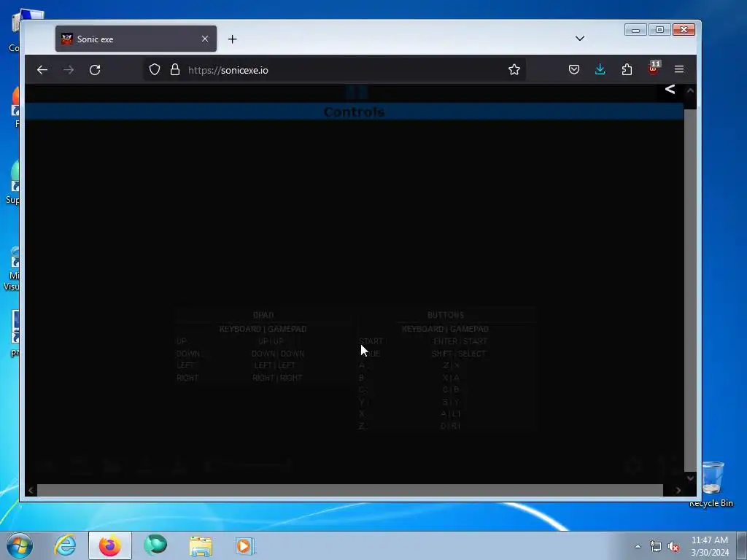Image resolution: width=747 pixels, height=560 pixels.
Task: Reload the sonicexe.io page
Action: pyautogui.click(x=95, y=70)
